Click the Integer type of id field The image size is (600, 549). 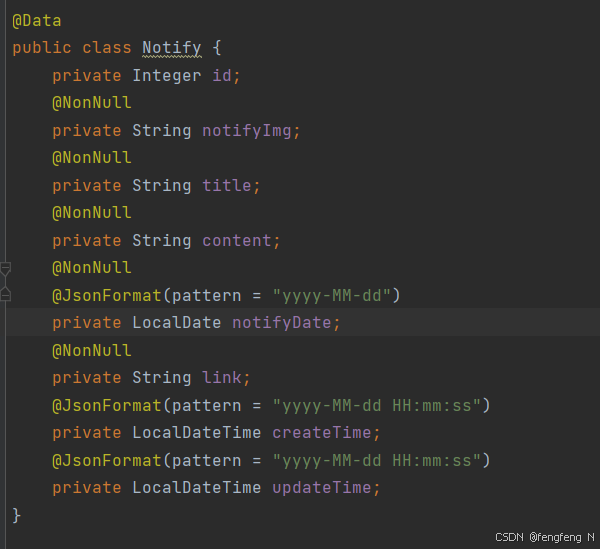pyautogui.click(x=167, y=75)
